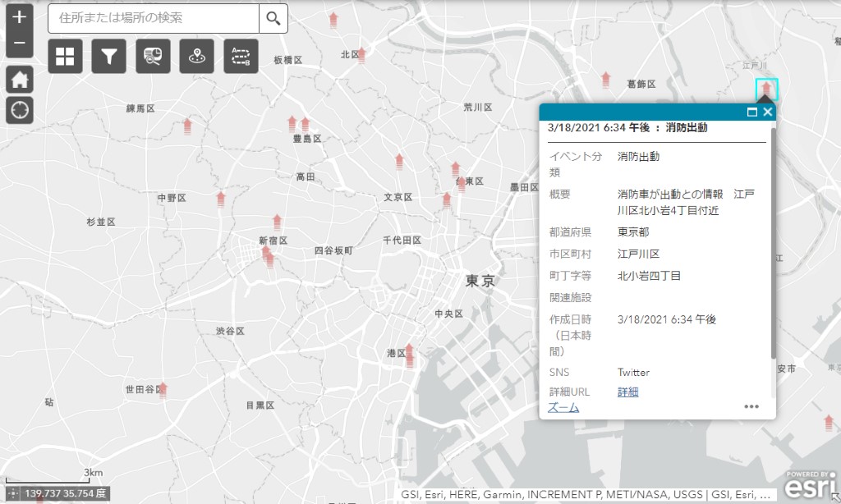This screenshot has width=841, height=504.
Task: Click the search magnifier icon
Action: click(273, 17)
